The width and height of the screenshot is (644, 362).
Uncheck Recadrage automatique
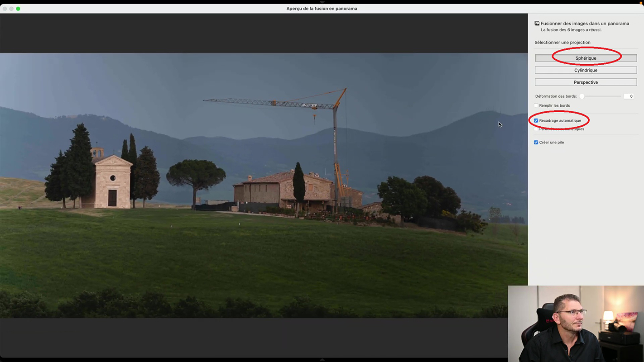click(x=536, y=121)
